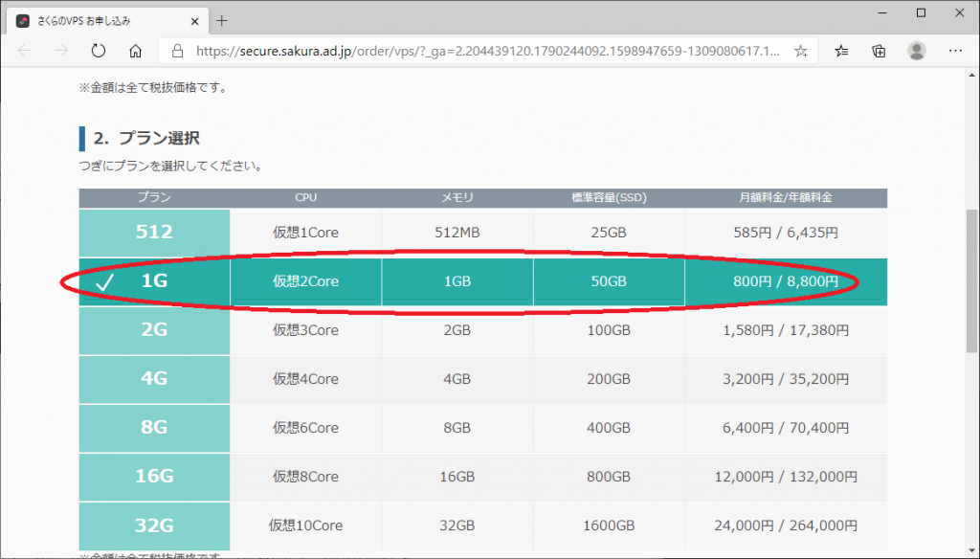Choose the 16G plan row
980x559 pixels.
tap(154, 477)
